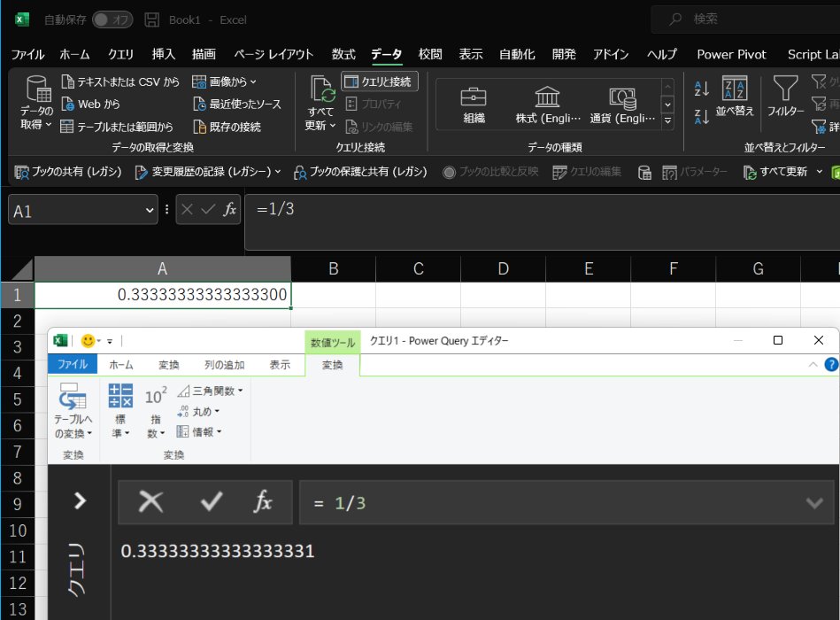Click the Excel Insert Function fx icon
The image size is (840, 620).
(230, 209)
